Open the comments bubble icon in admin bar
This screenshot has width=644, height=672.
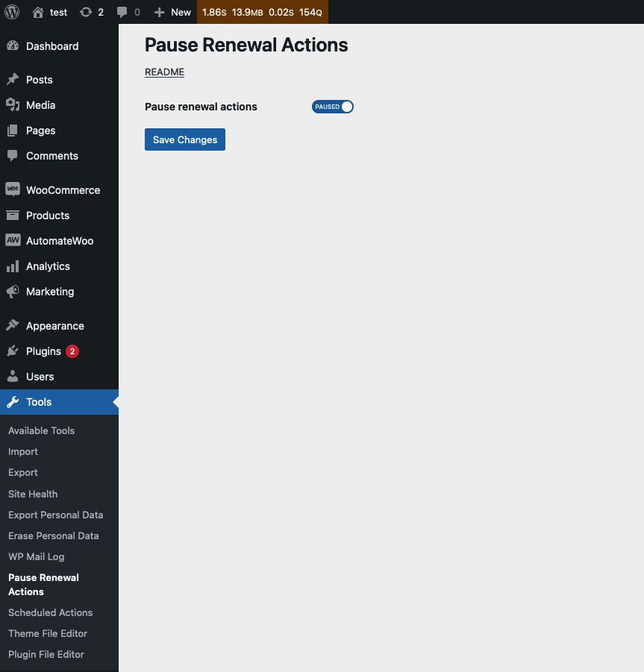[x=122, y=12]
